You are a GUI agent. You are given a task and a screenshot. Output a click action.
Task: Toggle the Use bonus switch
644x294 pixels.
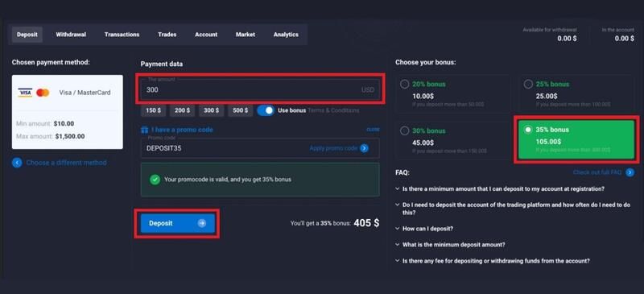click(266, 110)
